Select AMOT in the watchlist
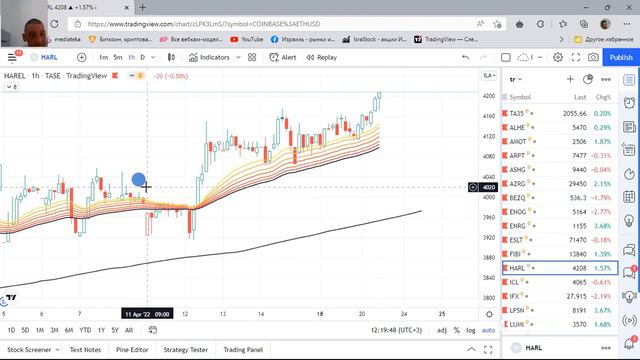The width and height of the screenshot is (640, 360). coord(560,142)
